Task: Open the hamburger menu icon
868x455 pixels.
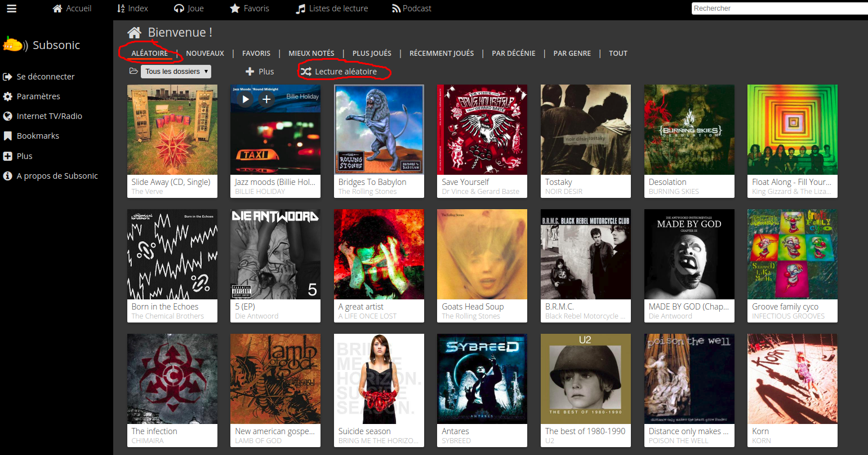Action: tap(11, 8)
